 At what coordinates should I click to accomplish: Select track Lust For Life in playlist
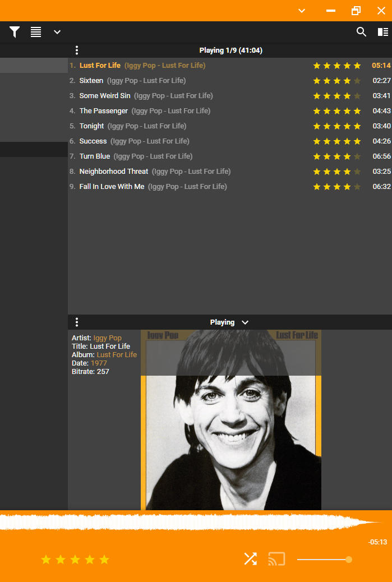click(230, 66)
